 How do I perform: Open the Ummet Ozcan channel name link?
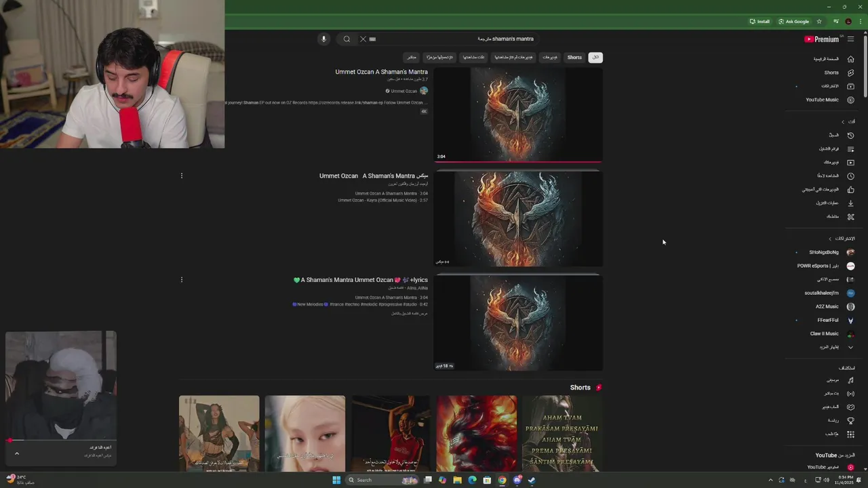(403, 91)
